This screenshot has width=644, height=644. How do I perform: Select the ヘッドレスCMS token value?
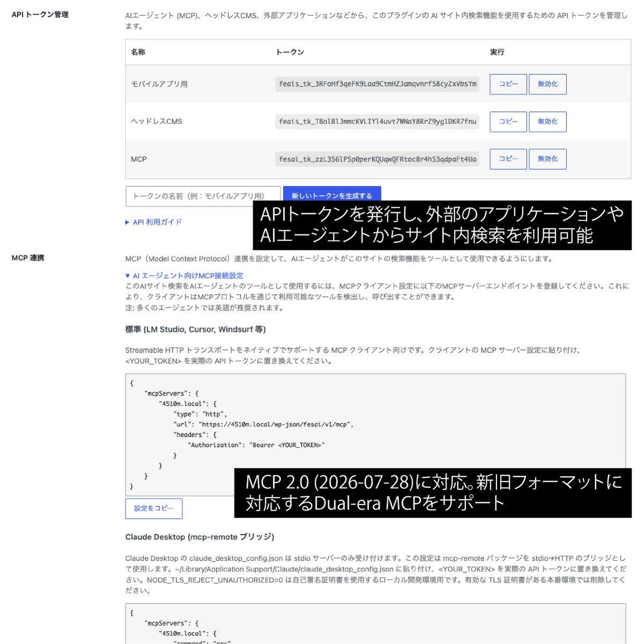click(x=377, y=122)
